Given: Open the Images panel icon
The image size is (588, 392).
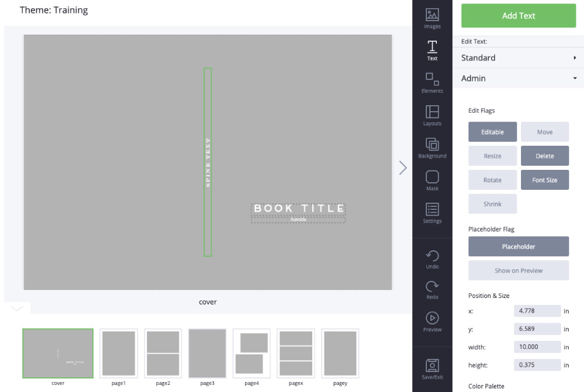Looking at the screenshot, I should click(432, 15).
